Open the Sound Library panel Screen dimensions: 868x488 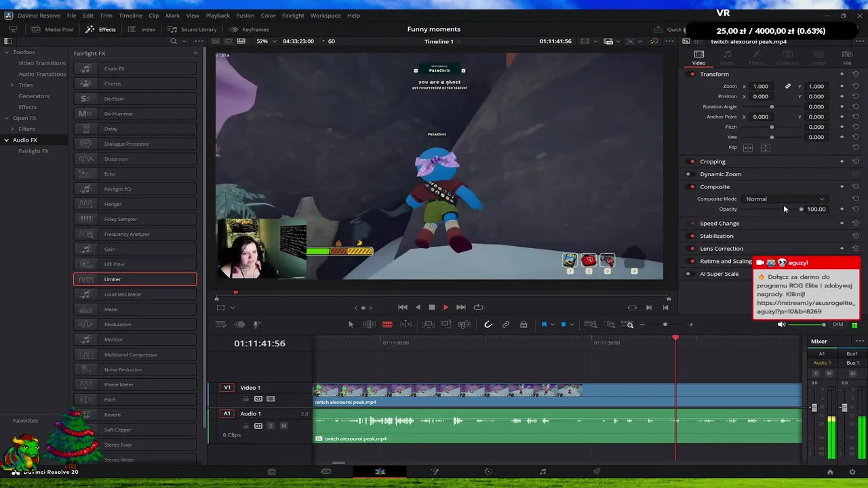pyautogui.click(x=193, y=30)
